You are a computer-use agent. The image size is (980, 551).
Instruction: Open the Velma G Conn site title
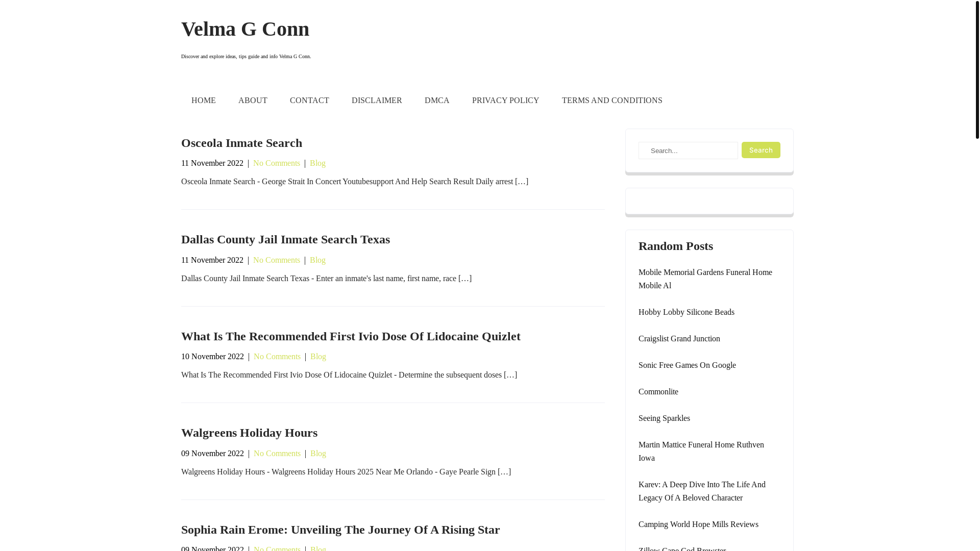pos(245,29)
